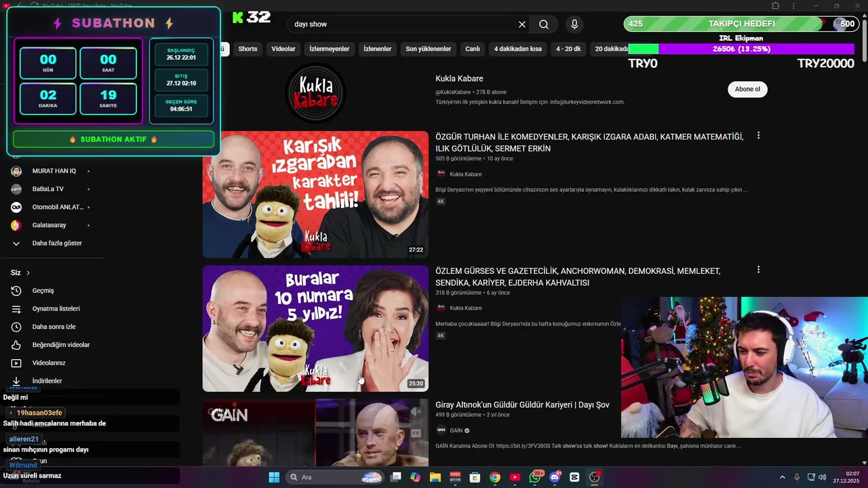Open Giray Altınok Dayı Şov video title

pos(522,405)
